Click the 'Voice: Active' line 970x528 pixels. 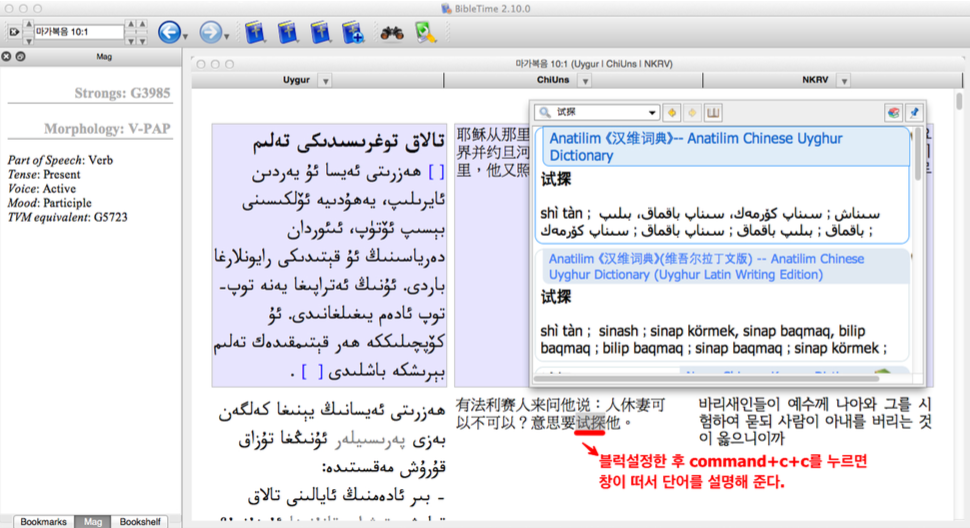[42, 189]
